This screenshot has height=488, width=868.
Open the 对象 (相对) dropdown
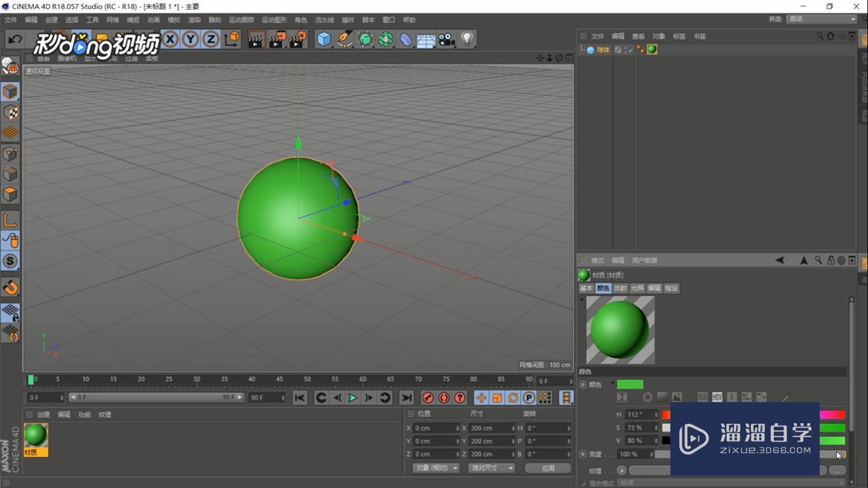tap(436, 468)
